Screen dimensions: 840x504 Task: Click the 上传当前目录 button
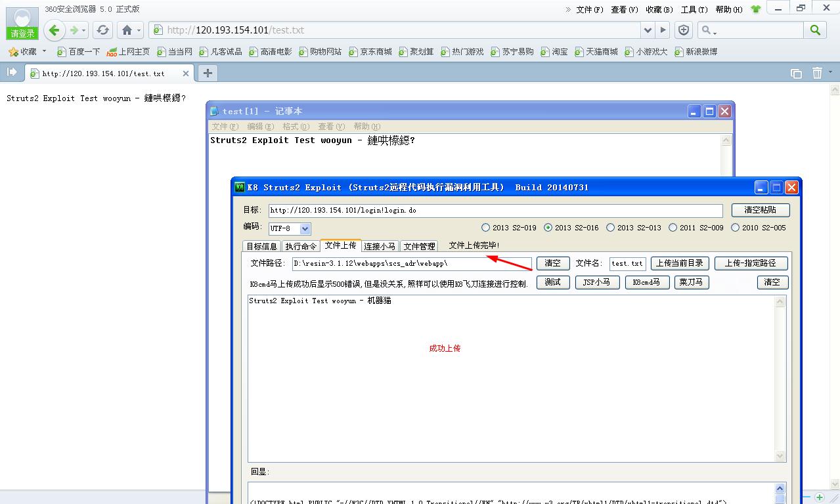pos(680,263)
